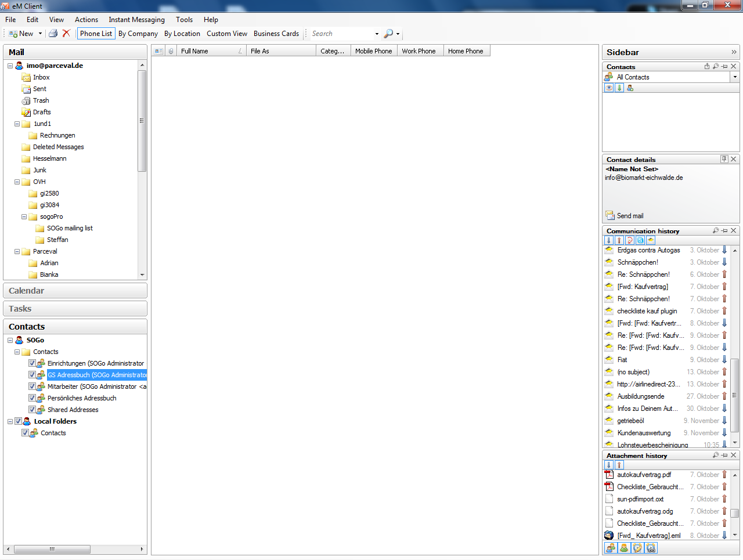Toggle the Local Folders checkbox
This screenshot has width=743, height=560.
18,421
